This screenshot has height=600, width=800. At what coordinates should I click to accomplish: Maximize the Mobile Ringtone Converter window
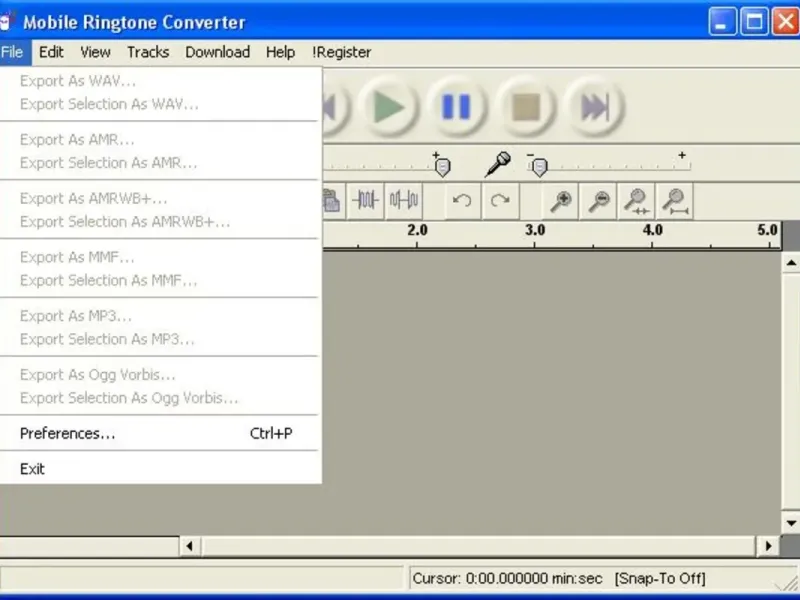tap(755, 22)
